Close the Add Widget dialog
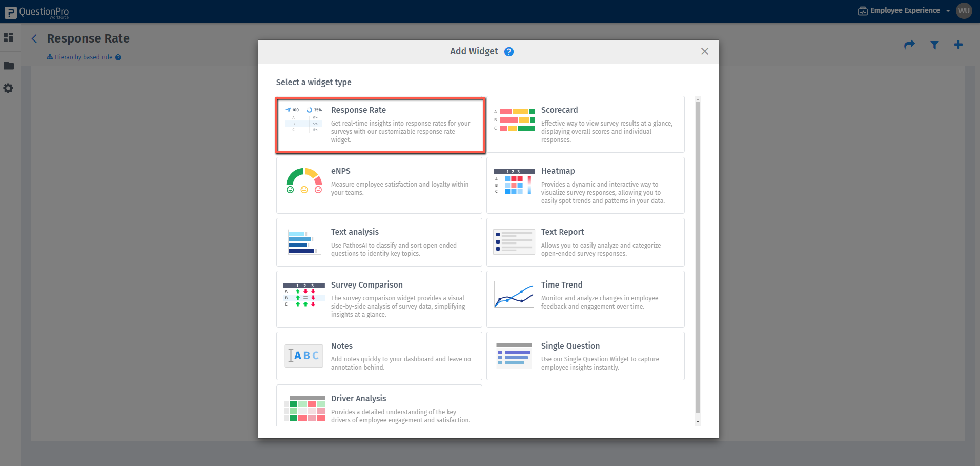This screenshot has height=466, width=980. pos(705,51)
